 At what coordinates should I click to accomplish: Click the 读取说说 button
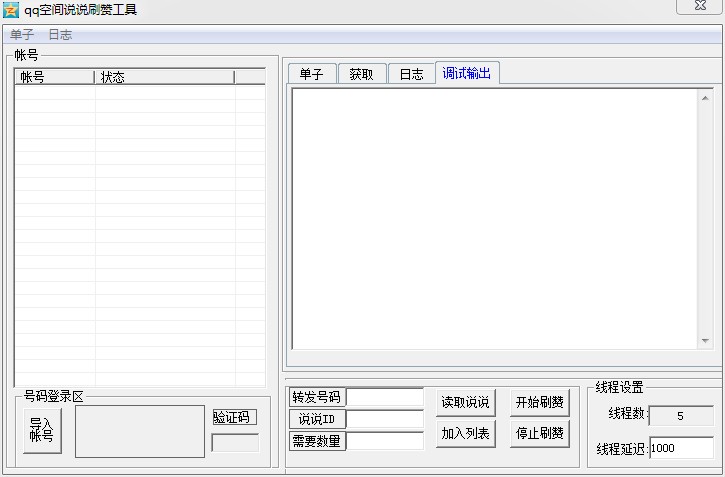point(465,402)
